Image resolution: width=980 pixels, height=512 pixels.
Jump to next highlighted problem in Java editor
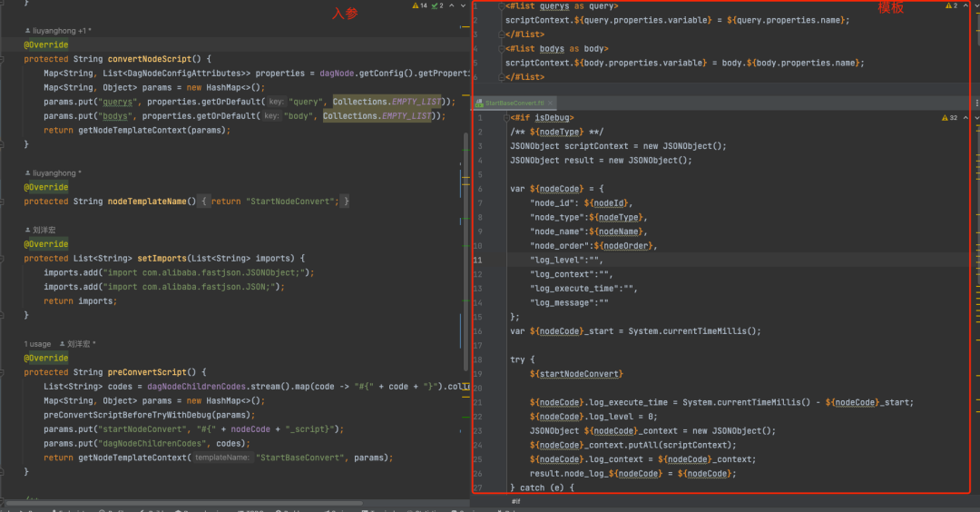(x=463, y=5)
